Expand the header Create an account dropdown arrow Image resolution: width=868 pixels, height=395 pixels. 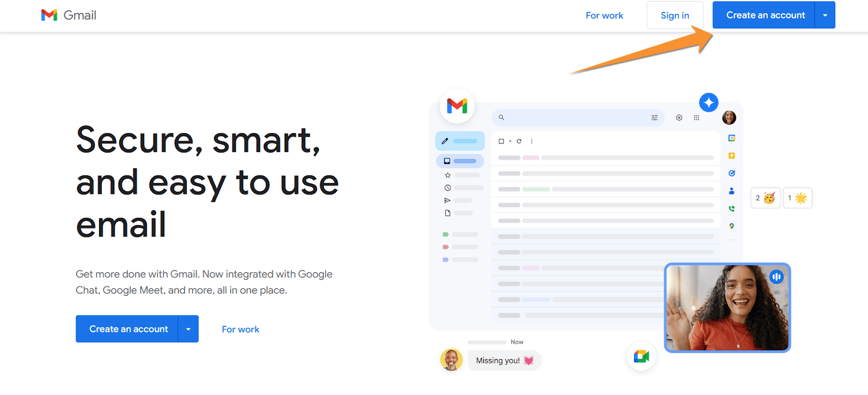(825, 15)
